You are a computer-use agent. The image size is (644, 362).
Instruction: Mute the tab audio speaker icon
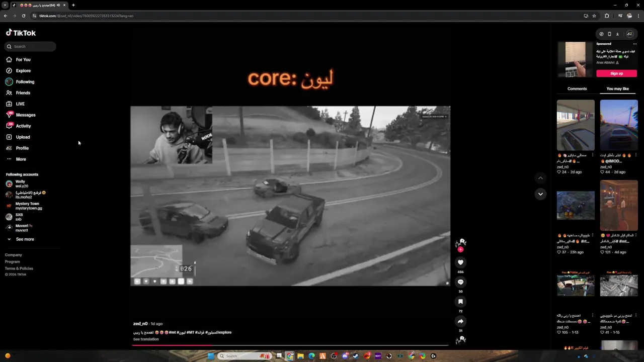pos(58,5)
